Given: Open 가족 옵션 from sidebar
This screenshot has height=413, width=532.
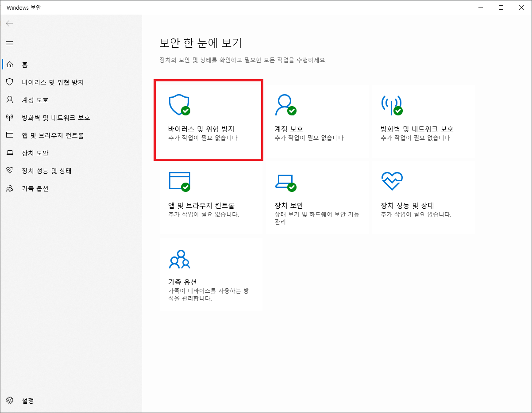Looking at the screenshot, I should click(71, 188).
